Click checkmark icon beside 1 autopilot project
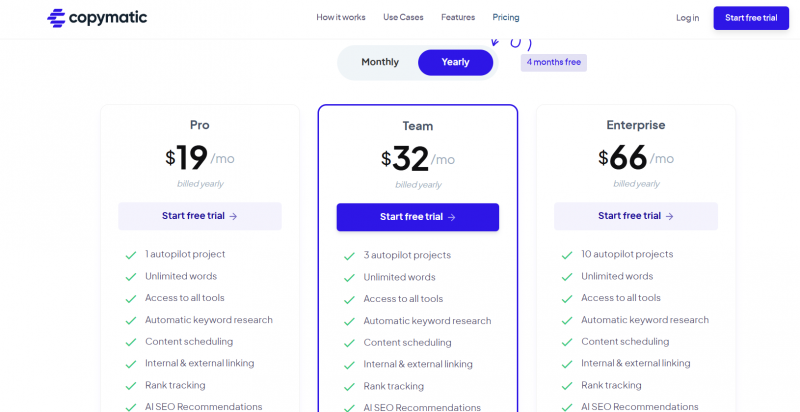Screen dimensions: 800x412 tap(131, 255)
